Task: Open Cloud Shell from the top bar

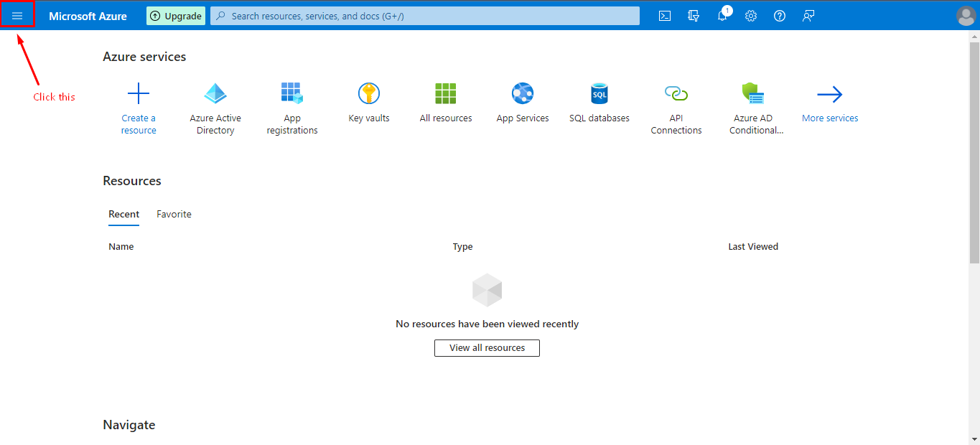Action: (x=665, y=16)
